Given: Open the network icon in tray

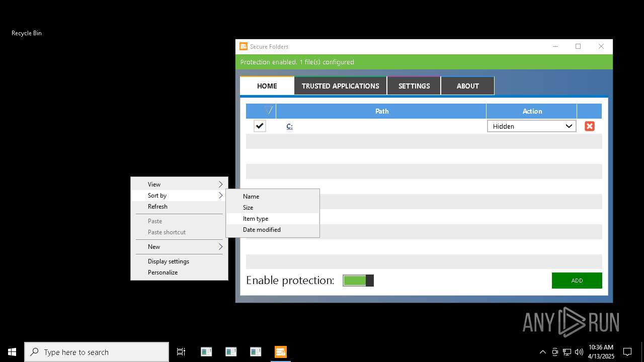Looking at the screenshot, I should pyautogui.click(x=567, y=352).
